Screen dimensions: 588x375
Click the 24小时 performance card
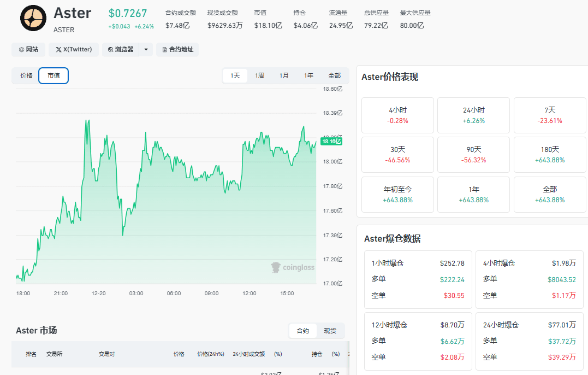coord(474,115)
